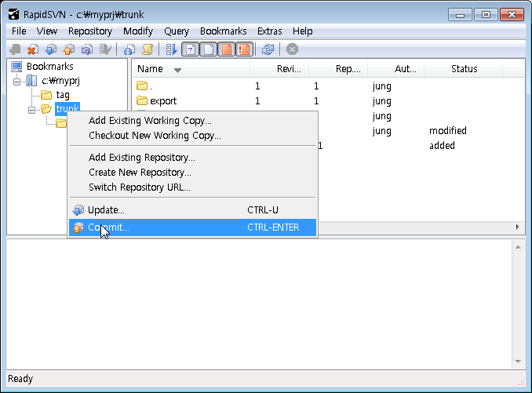Choose Add Existing Repository...

click(192, 158)
